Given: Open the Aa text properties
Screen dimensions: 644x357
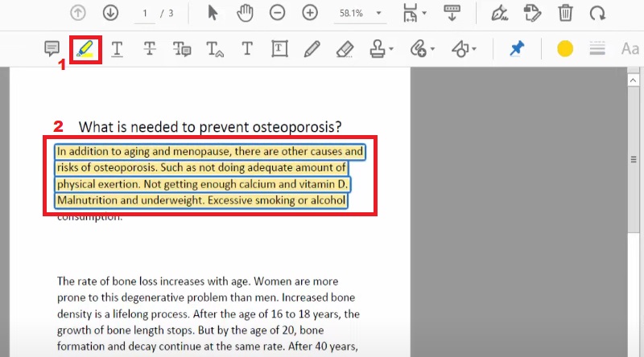Looking at the screenshot, I should pos(630,49).
